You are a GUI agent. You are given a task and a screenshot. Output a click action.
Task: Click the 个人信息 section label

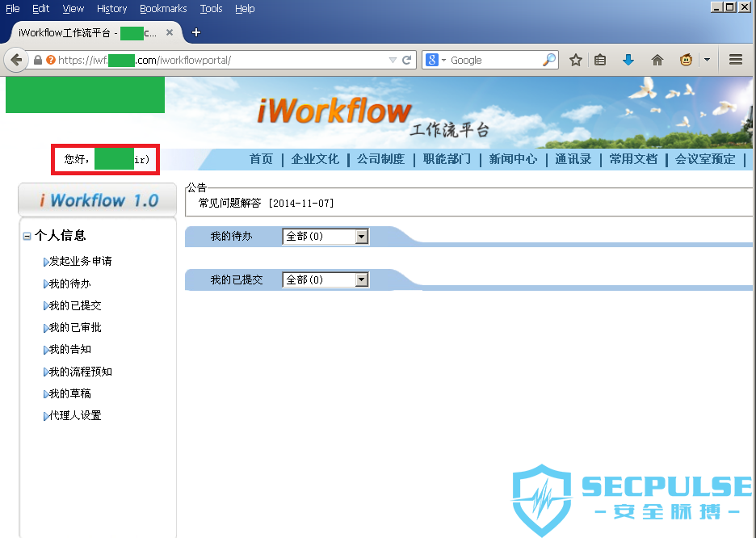click(x=61, y=235)
